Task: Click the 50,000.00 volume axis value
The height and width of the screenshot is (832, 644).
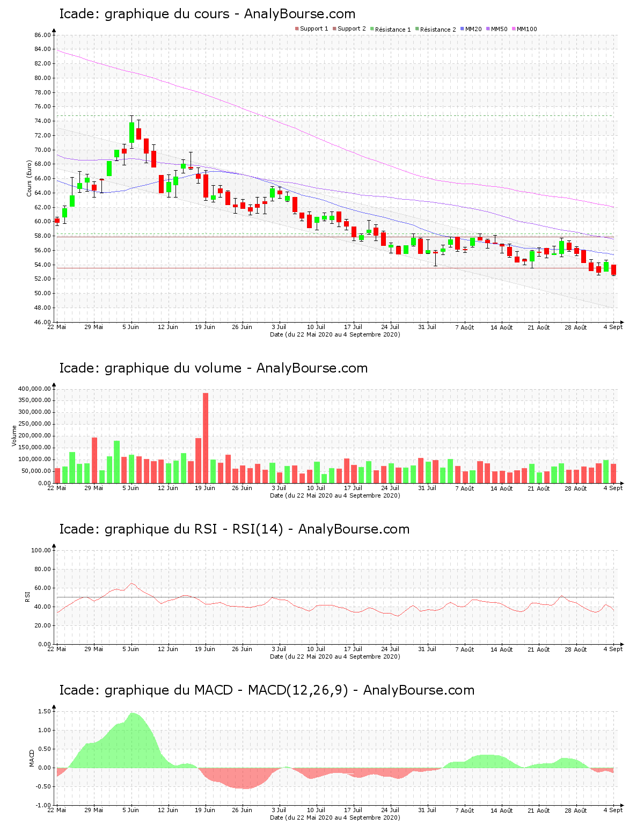Action: tap(36, 471)
